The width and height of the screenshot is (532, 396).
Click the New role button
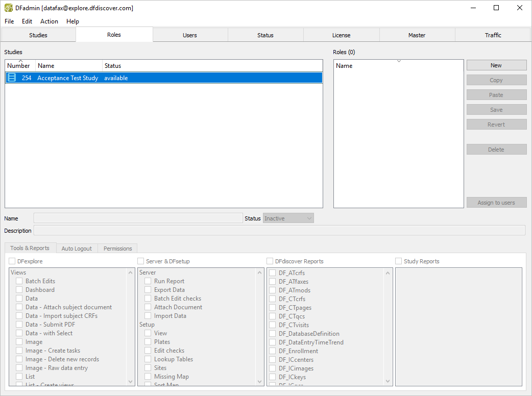click(x=496, y=65)
